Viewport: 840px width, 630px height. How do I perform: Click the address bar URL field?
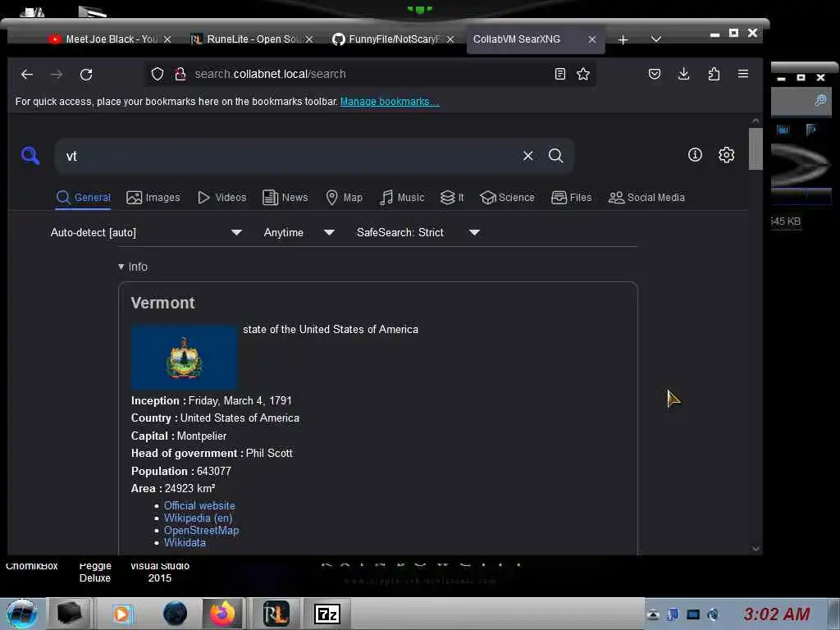[370, 74]
